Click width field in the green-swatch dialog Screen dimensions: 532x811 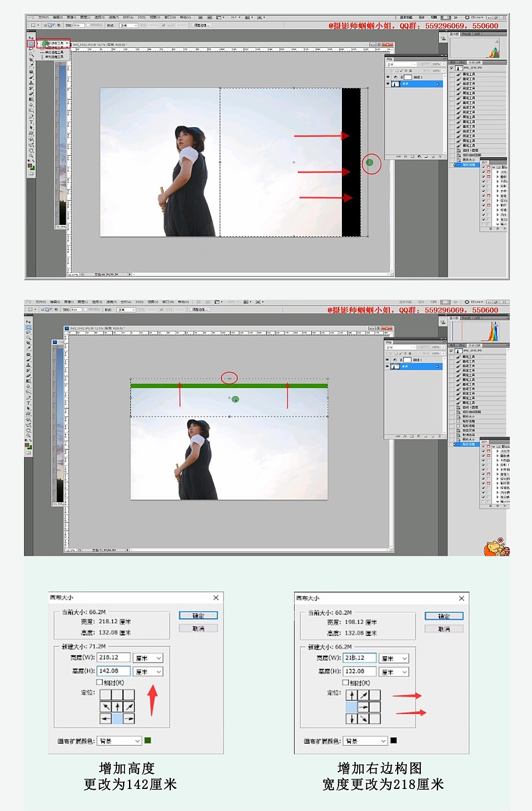(114, 657)
